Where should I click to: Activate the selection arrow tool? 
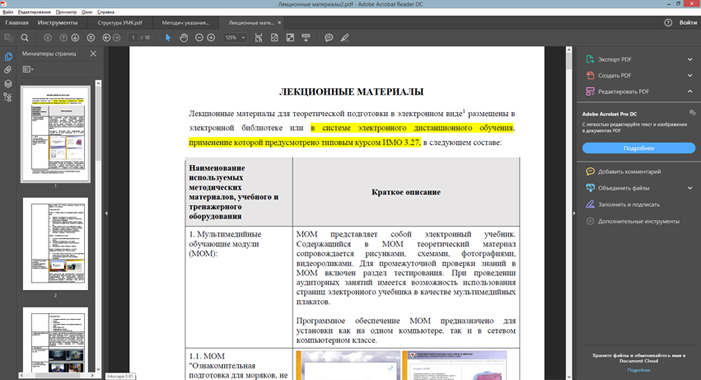click(x=168, y=38)
